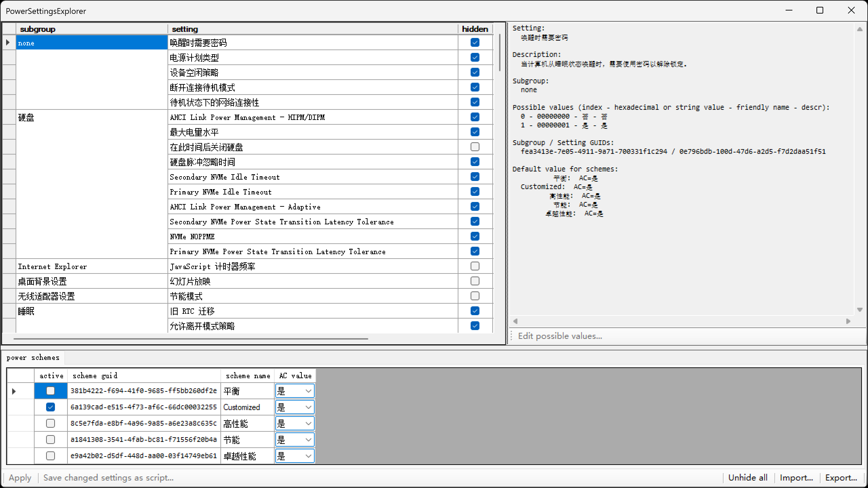
Task: Click the Customized scheme name cell
Action: [x=248, y=407]
